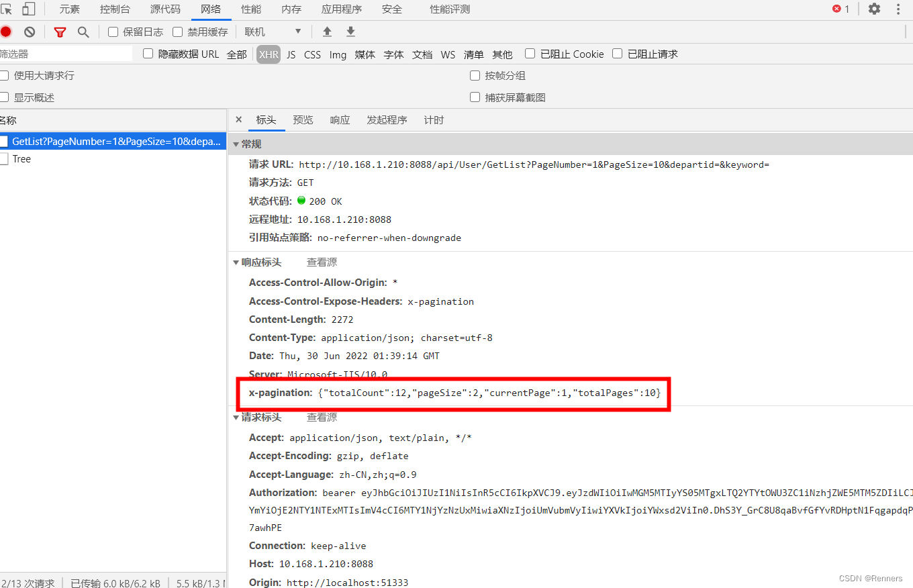Open the Performance tab (性能)

pos(251,9)
